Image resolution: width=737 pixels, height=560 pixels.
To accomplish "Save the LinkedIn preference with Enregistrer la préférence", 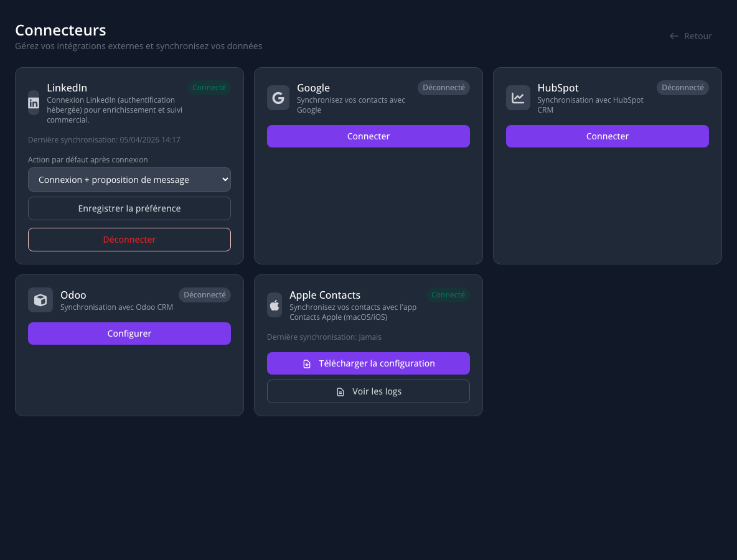I will [x=129, y=208].
